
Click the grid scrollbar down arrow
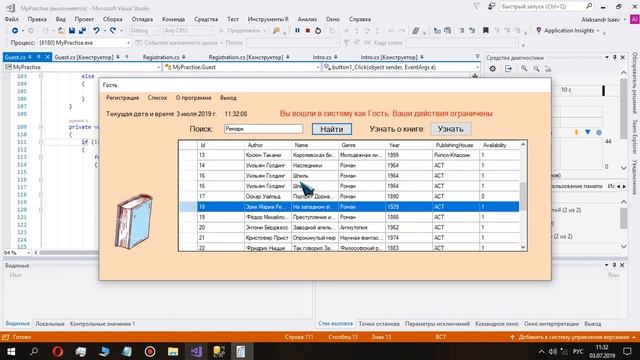click(x=523, y=247)
